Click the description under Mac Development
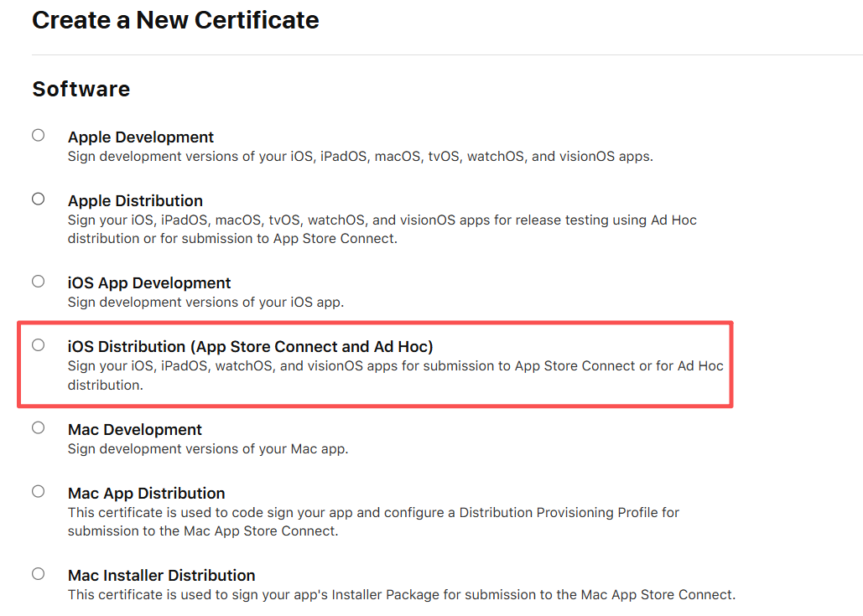 point(208,448)
